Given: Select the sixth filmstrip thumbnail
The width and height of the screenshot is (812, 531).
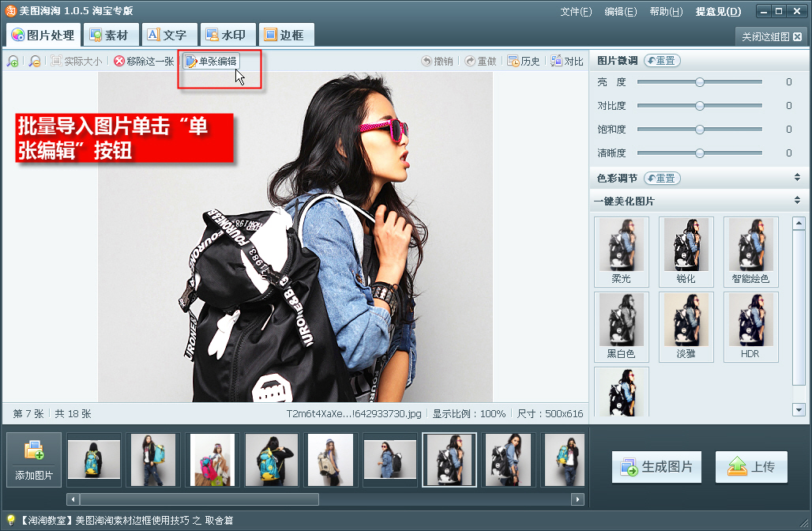Looking at the screenshot, I should (x=390, y=460).
